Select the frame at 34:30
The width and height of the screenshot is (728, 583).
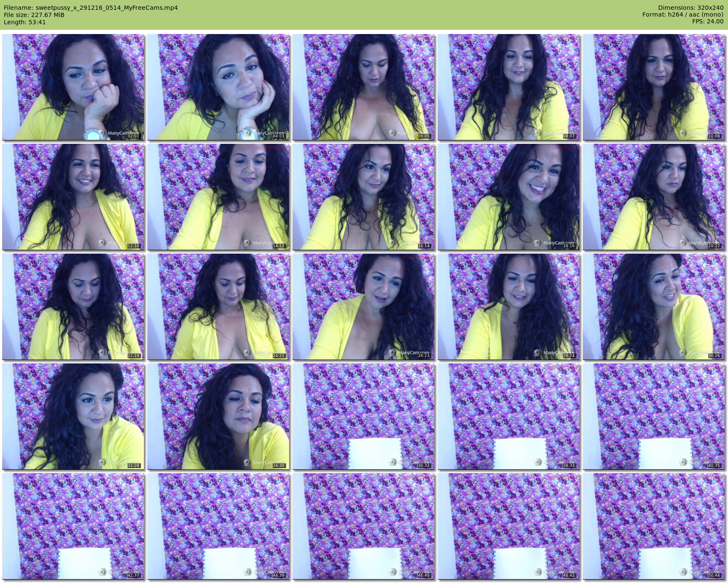point(218,416)
